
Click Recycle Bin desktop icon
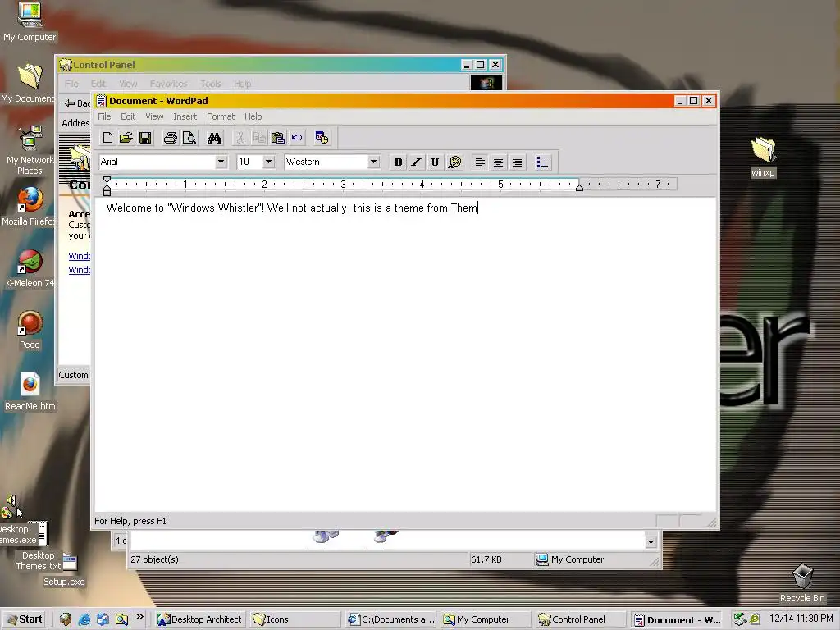coord(802,583)
